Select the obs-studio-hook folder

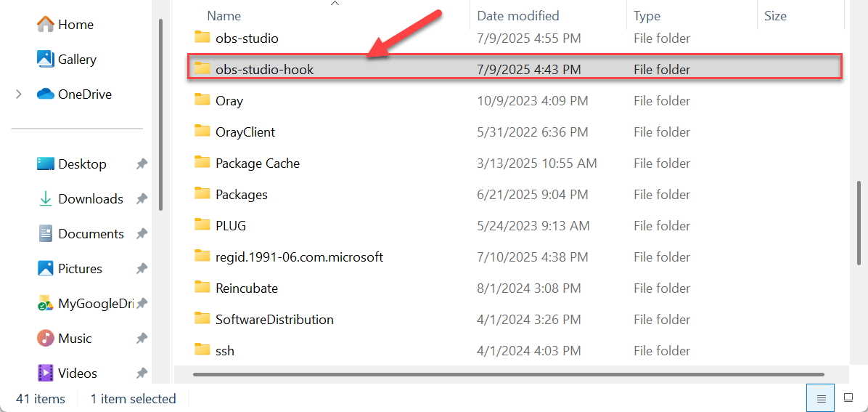(515, 69)
